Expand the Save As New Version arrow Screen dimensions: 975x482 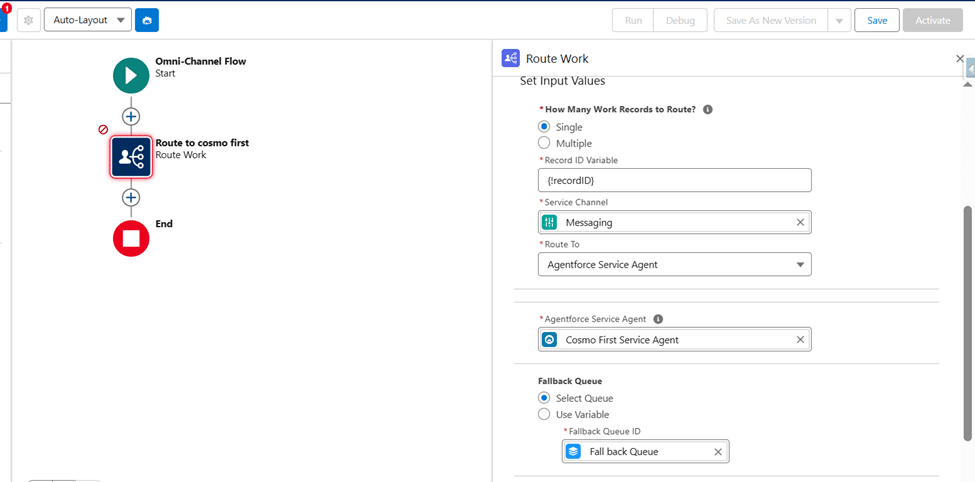839,20
